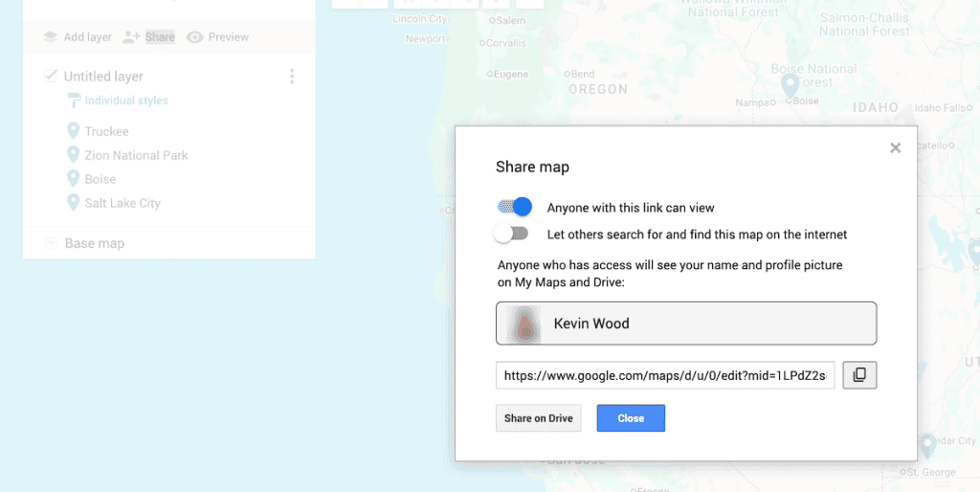Click the Kevin Wood name field
Viewport: 980px width, 492px height.
(x=686, y=324)
